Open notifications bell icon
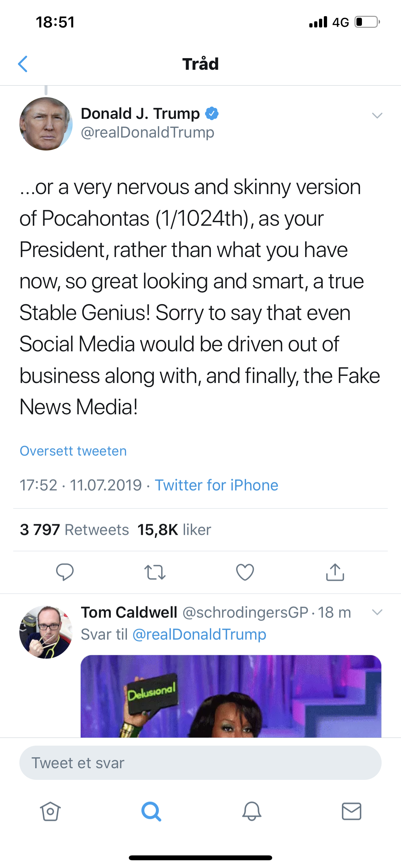Viewport: 401px width, 868px height. pos(252,811)
